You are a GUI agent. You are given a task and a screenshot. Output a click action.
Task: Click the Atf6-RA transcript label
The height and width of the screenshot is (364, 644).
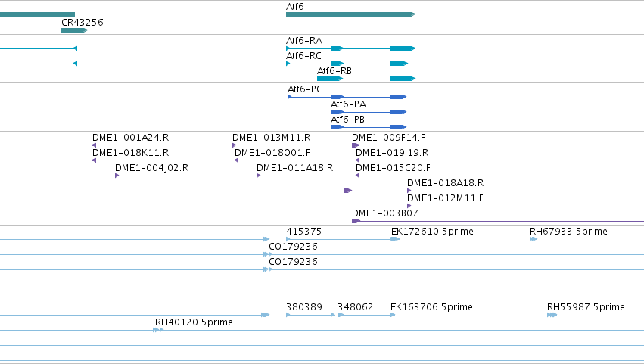(x=304, y=41)
